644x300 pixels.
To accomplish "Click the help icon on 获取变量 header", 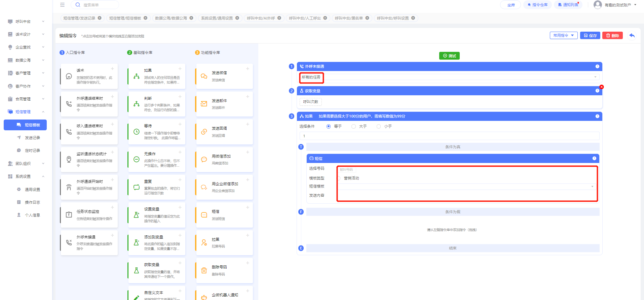I will click(597, 91).
